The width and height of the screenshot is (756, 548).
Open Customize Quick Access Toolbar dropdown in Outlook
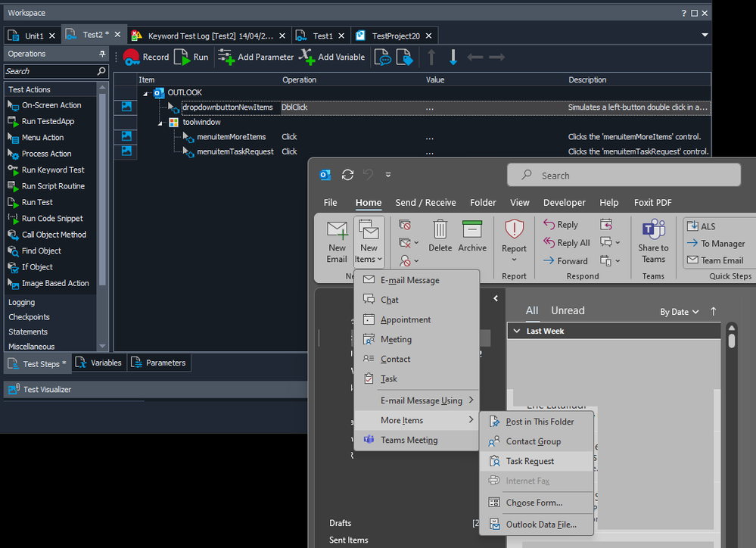[388, 175]
